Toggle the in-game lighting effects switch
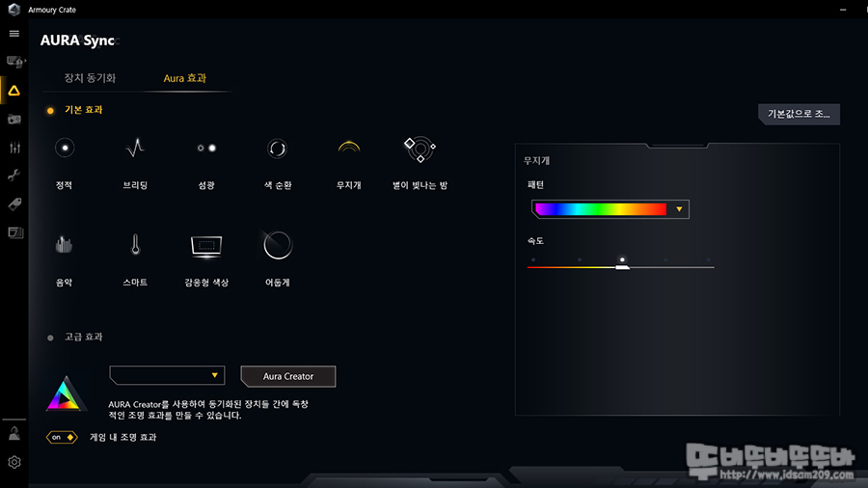Image resolution: width=868 pixels, height=488 pixels. pyautogui.click(x=62, y=437)
